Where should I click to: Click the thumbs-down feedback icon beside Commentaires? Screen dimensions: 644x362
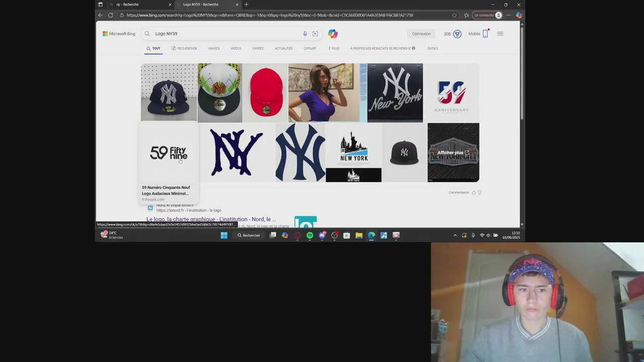(479, 193)
